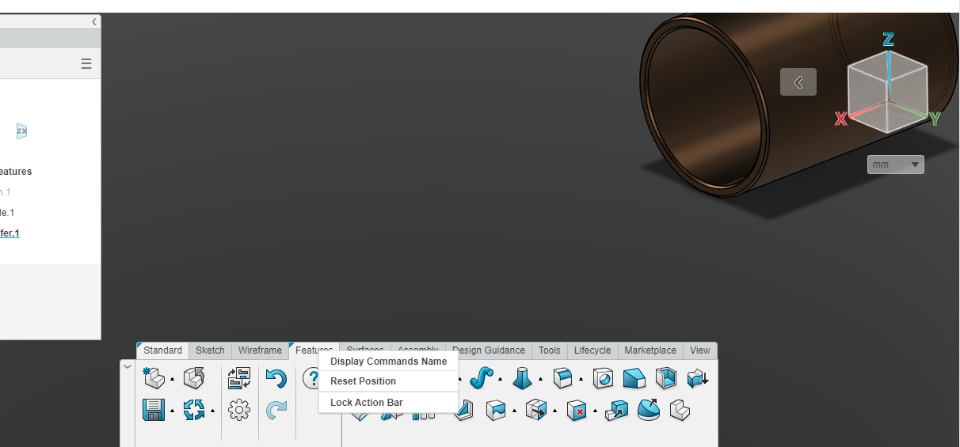Screen dimensions: 960x447
Task: Open the Save options dropdown arrow
Action: pos(173,411)
